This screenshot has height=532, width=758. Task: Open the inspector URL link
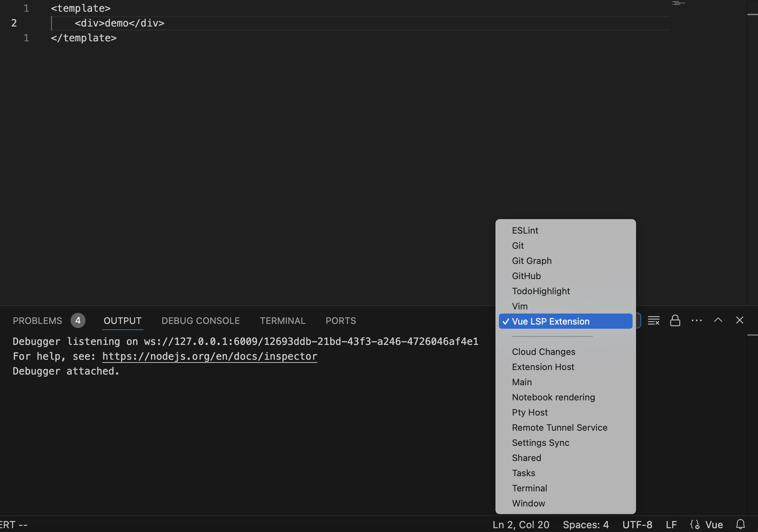pos(209,356)
